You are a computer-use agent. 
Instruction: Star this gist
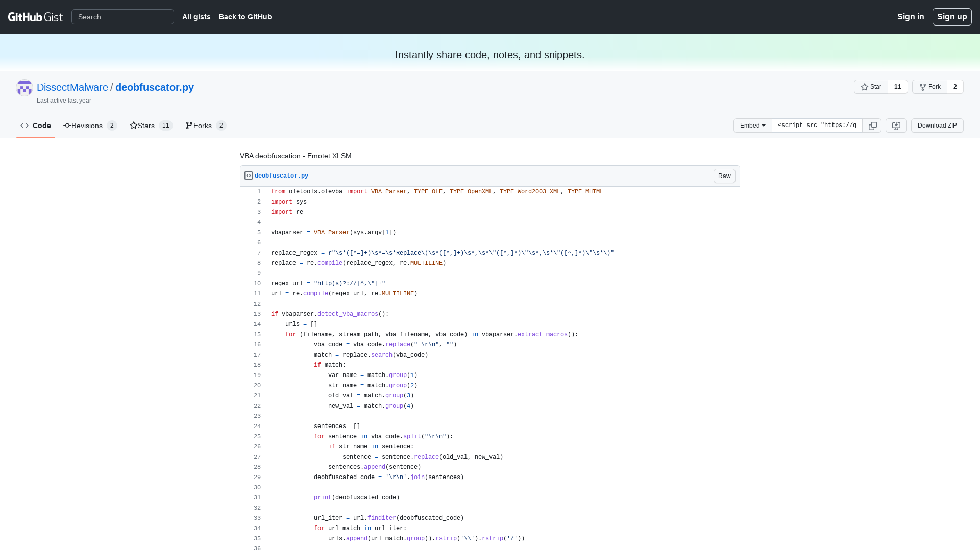coord(871,87)
